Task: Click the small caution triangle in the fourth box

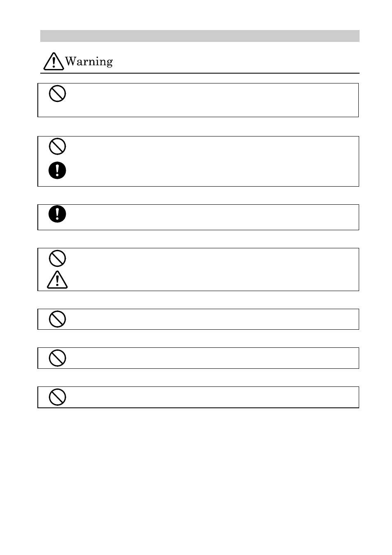Action: click(58, 280)
